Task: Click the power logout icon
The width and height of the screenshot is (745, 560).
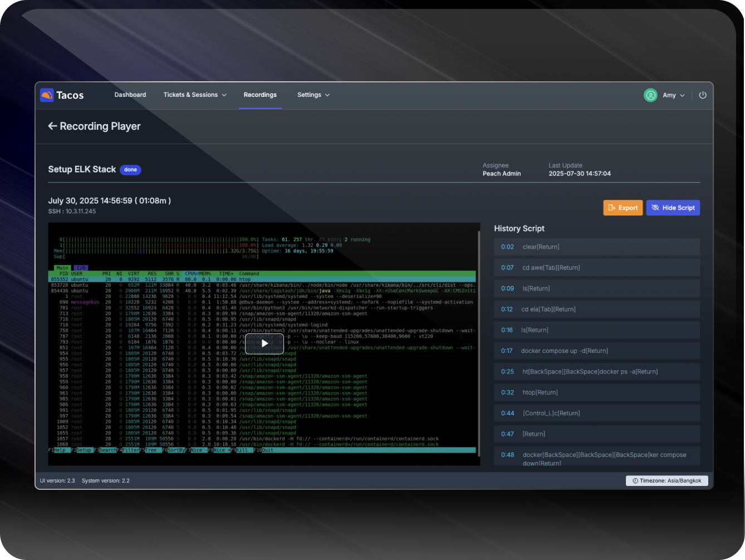Action: click(x=703, y=95)
